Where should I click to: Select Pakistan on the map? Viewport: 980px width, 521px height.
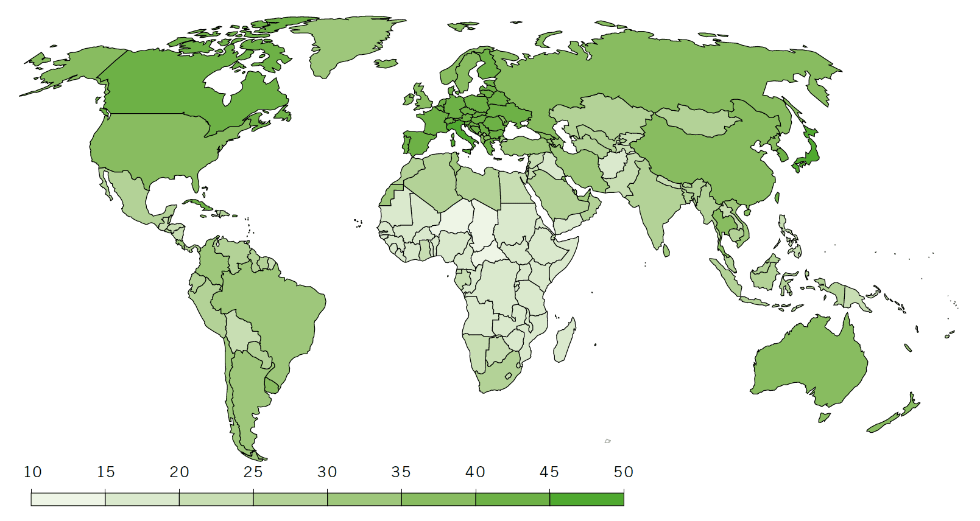click(626, 180)
